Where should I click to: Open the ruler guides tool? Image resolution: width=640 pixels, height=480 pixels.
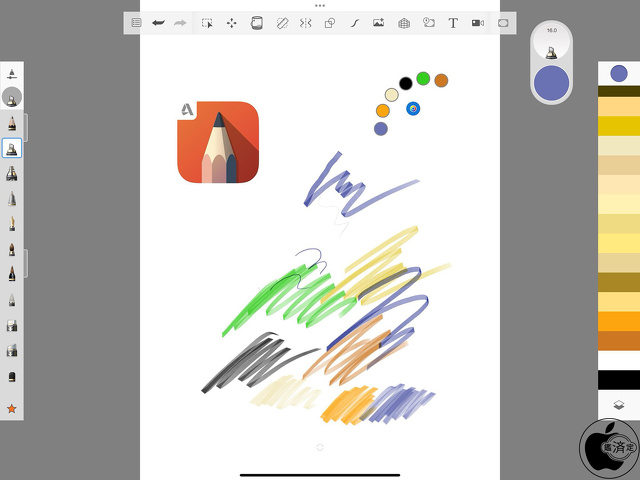click(x=282, y=23)
